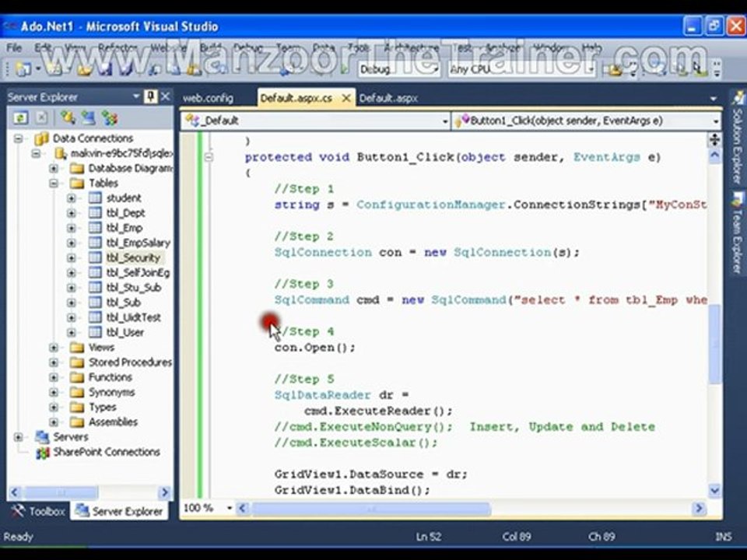Open the Help menu

(x=591, y=47)
